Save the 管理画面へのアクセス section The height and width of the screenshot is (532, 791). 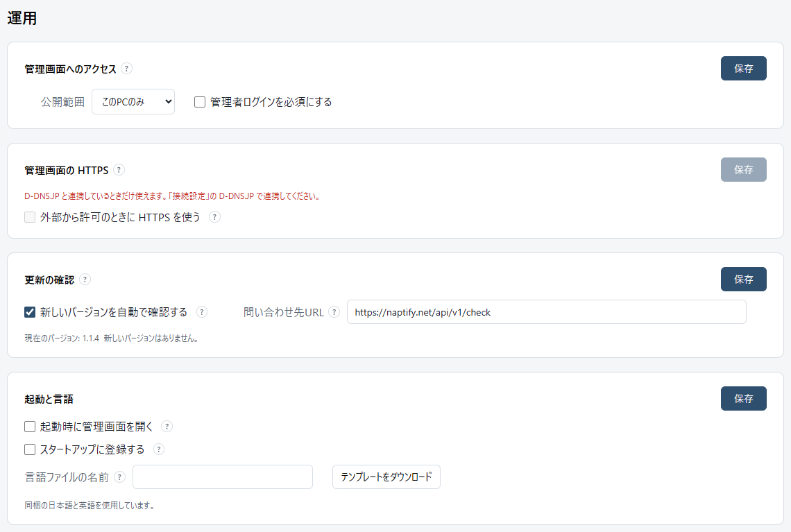744,69
